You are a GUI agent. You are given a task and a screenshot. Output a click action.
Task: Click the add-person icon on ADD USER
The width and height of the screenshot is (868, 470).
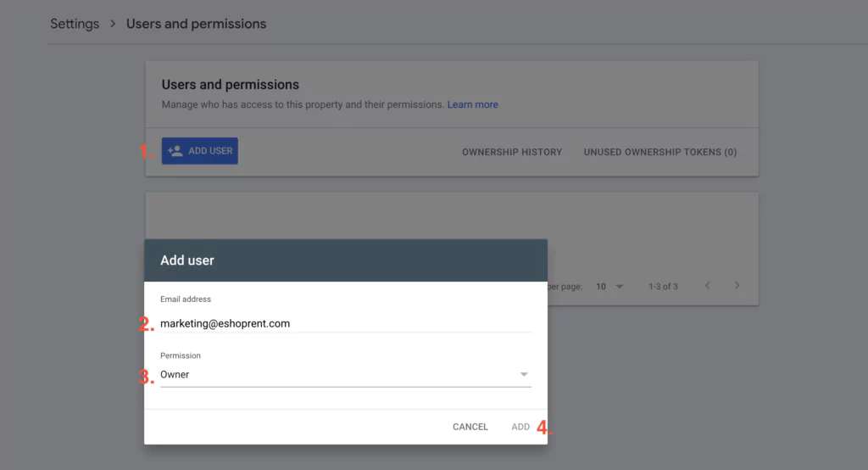click(x=175, y=151)
